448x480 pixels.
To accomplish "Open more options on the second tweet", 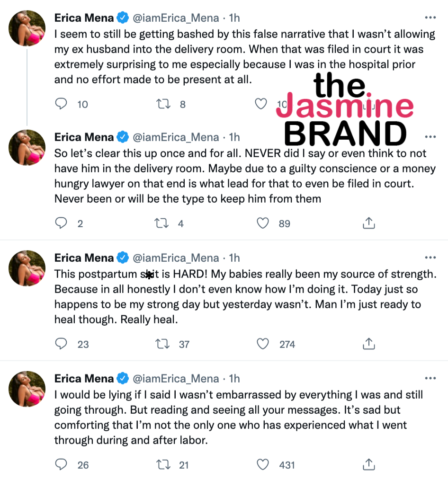I will pos(430,137).
